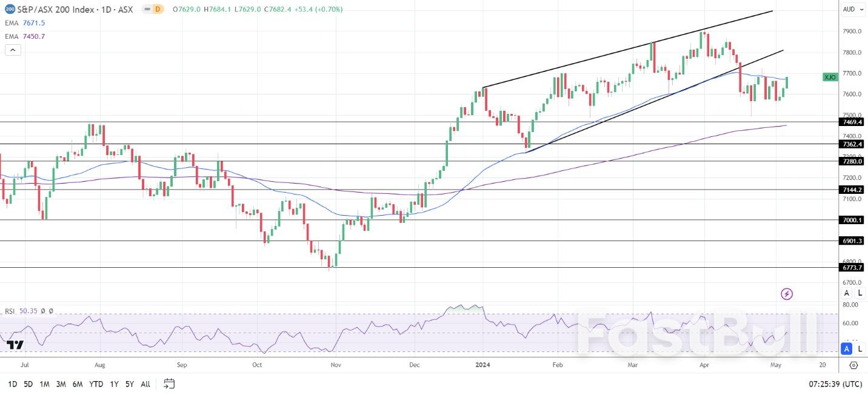Toggle auto scale with the A button
The height and width of the screenshot is (395, 868).
point(846,293)
